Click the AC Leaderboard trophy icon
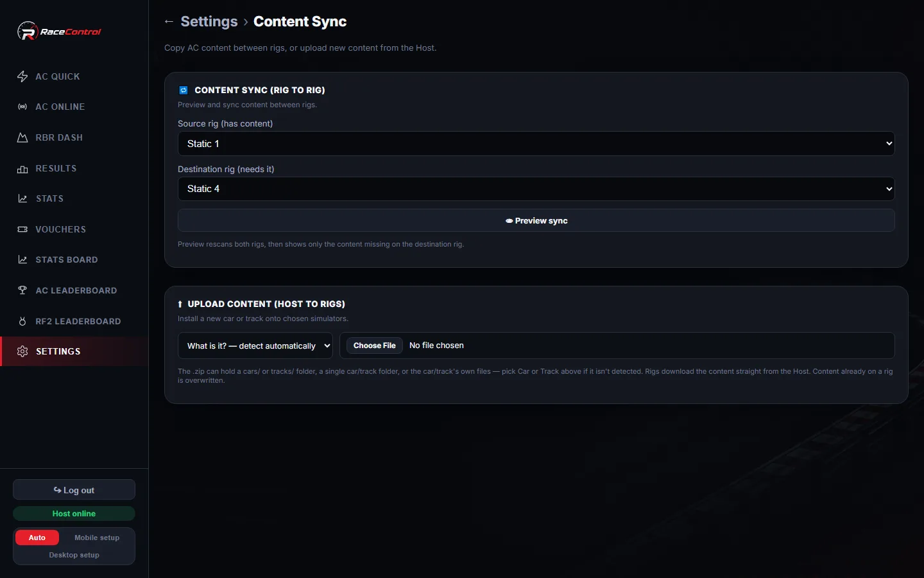The image size is (924, 578). [22, 290]
